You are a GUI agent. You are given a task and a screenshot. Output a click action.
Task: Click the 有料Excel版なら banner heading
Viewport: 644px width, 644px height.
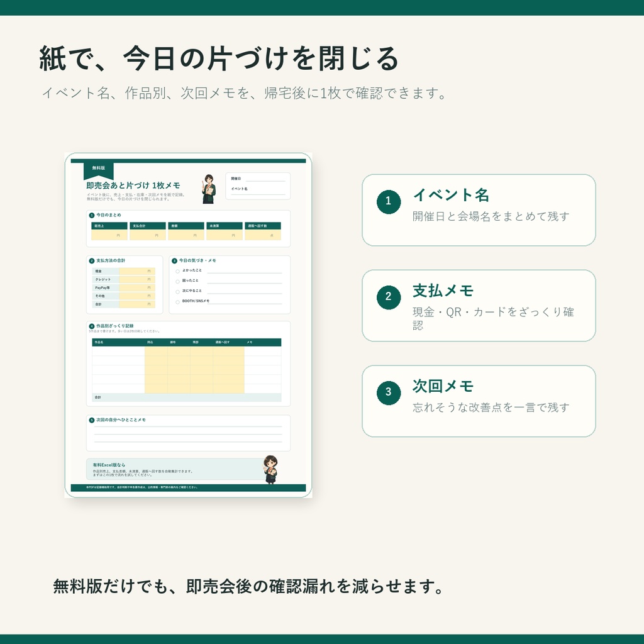pos(109,465)
